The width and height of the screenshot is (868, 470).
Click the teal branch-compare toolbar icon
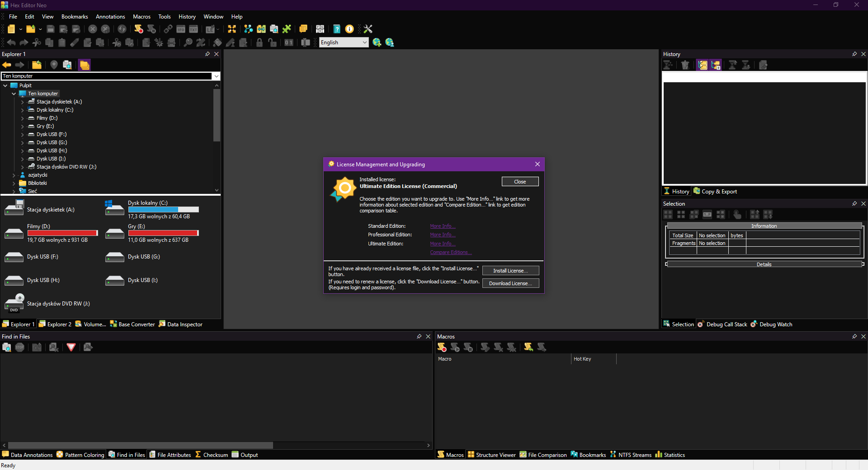click(248, 29)
